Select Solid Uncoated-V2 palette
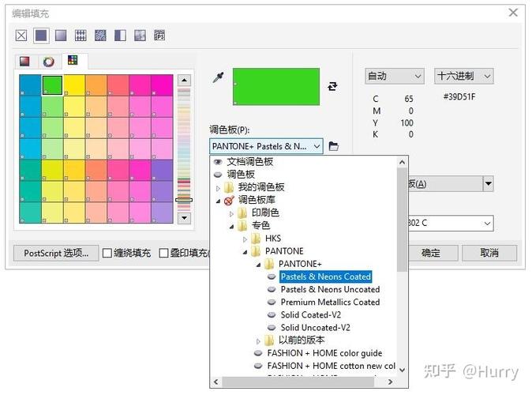This screenshot has height=395, width=532. pos(315,328)
